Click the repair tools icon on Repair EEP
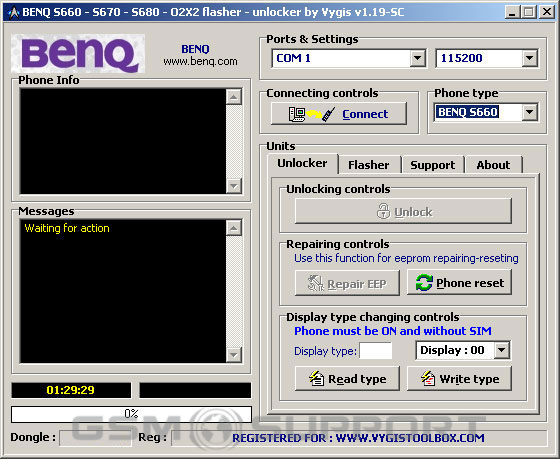 [x=315, y=283]
